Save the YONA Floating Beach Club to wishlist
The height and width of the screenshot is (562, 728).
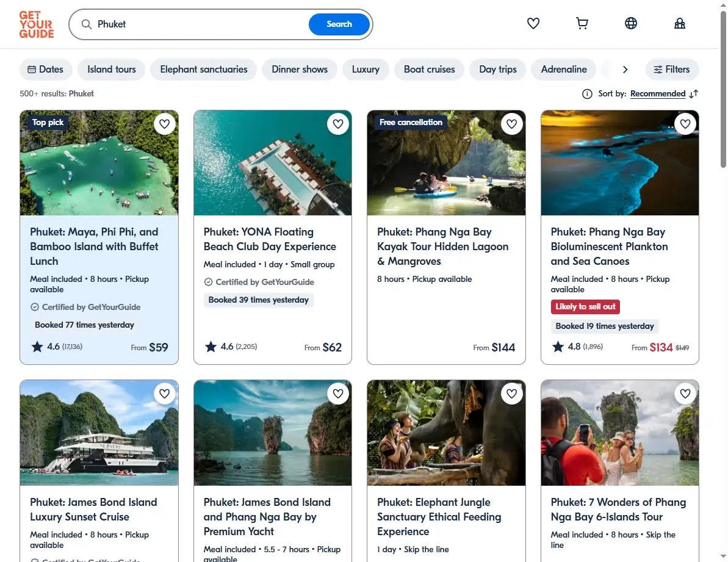pyautogui.click(x=338, y=124)
